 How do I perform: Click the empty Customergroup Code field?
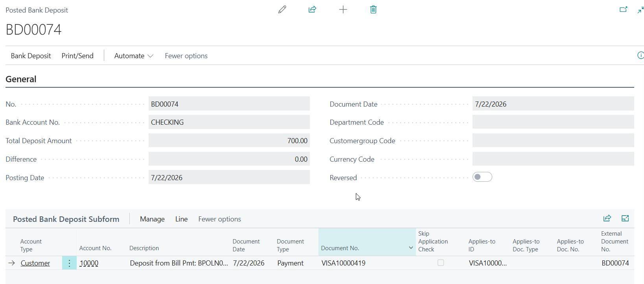(553, 141)
